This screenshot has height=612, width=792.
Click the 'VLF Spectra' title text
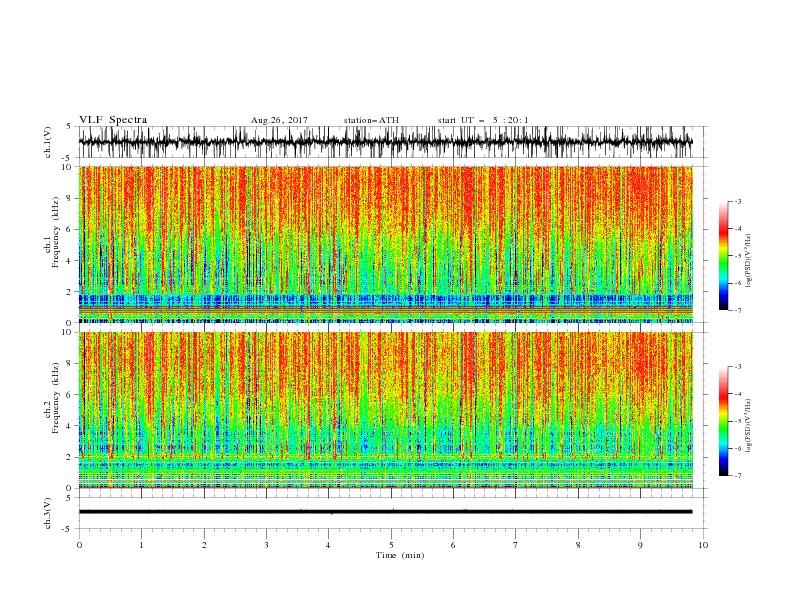point(113,120)
